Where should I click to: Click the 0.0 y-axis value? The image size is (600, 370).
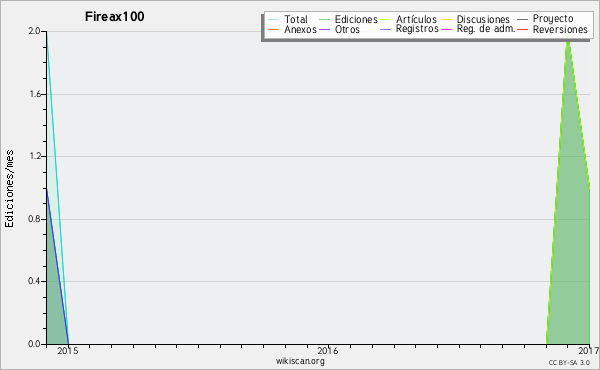34,344
